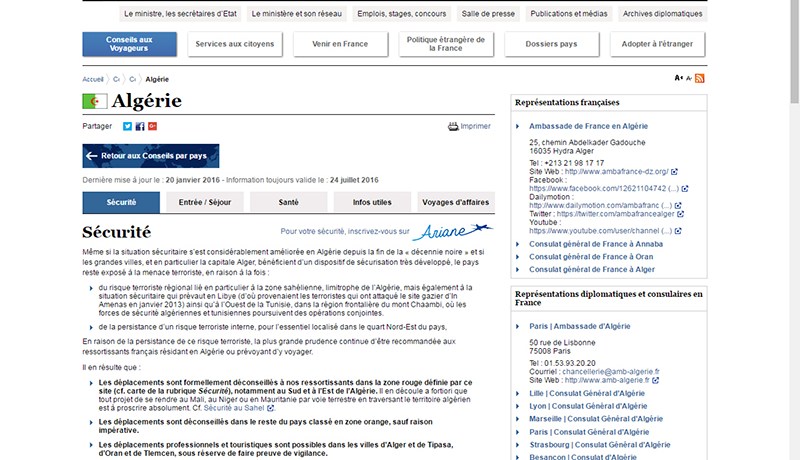
Task: Expand Consulat général de France à Oran
Action: coord(591,257)
